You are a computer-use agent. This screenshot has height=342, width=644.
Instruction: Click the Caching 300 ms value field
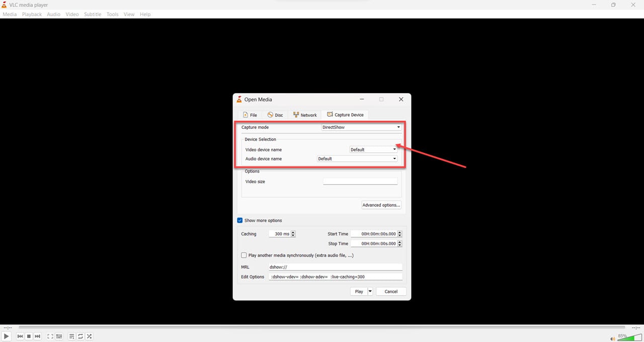pos(280,234)
